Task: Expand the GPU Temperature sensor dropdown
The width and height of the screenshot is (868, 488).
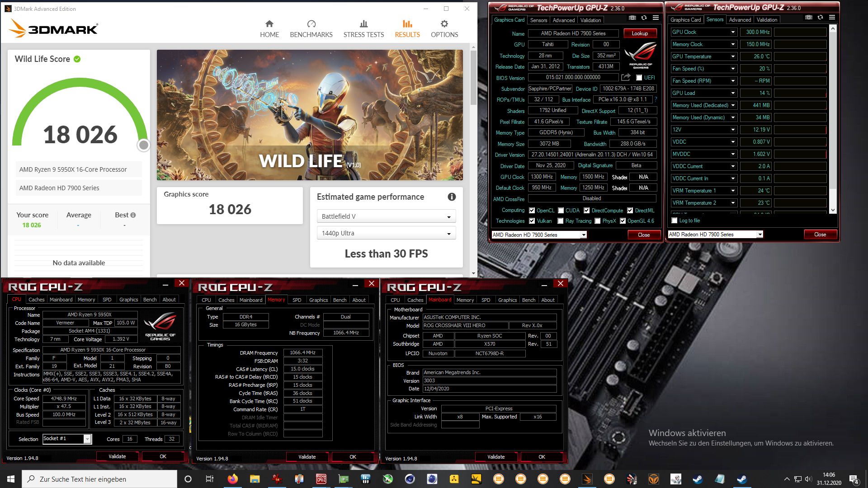Action: tap(733, 56)
